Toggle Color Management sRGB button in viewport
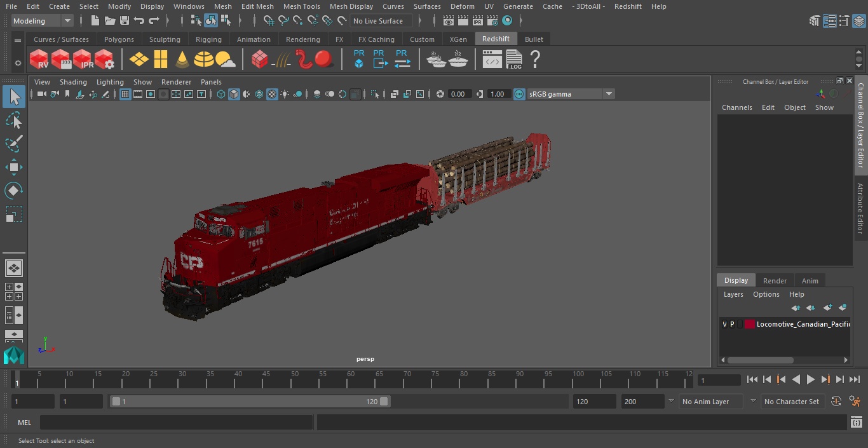Viewport: 868px width, 448px height. tap(519, 94)
